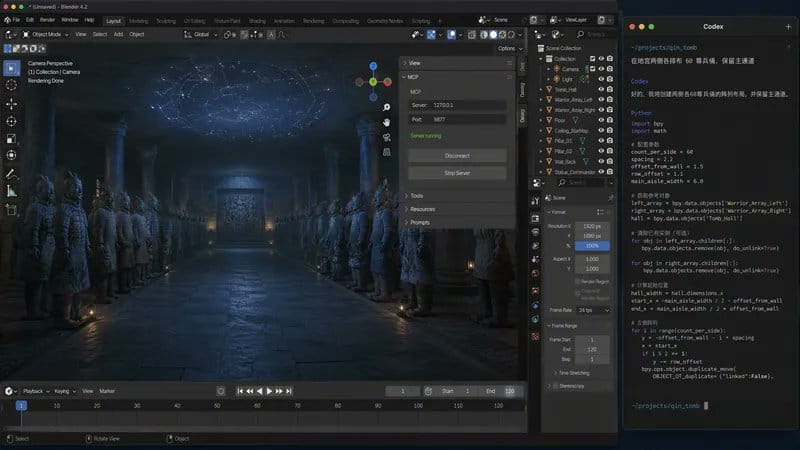800x450 pixels.
Task: Expand the Time Stretching panel
Action: [x=573, y=373]
